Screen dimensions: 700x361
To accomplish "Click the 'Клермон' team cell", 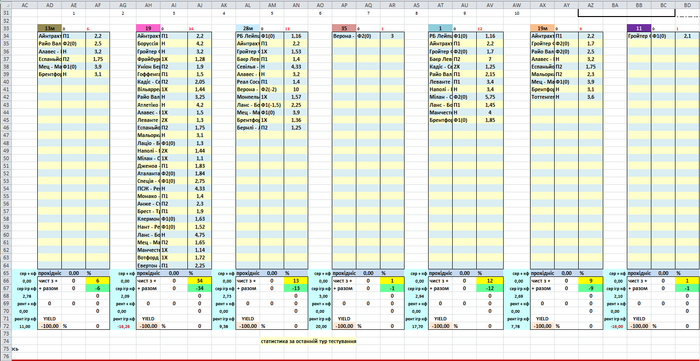I will (x=148, y=219).
